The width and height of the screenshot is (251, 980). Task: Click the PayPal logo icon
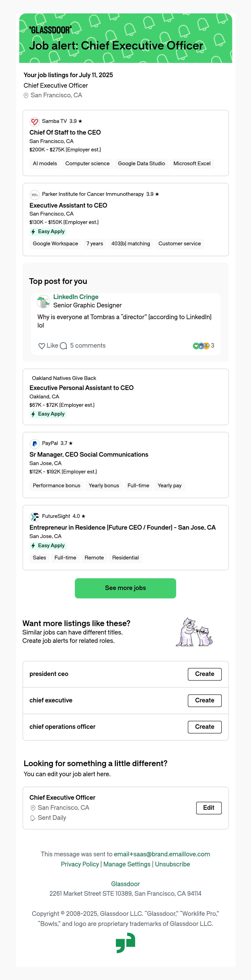(35, 444)
